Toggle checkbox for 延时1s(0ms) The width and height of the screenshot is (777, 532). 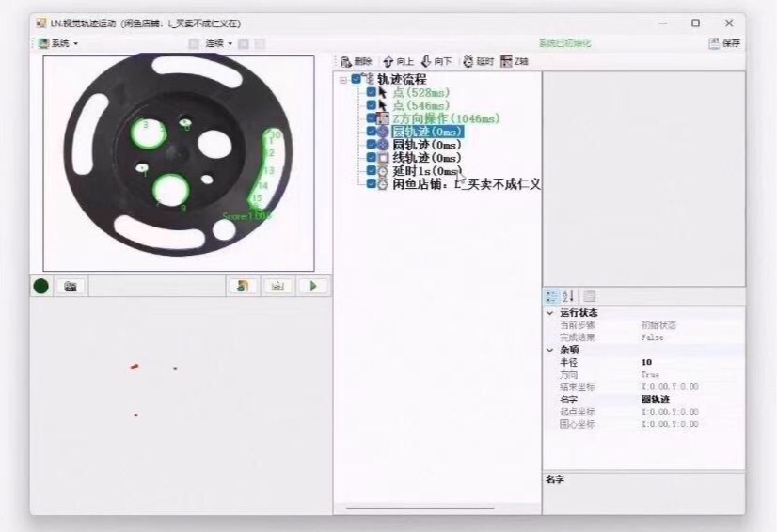pos(372,170)
